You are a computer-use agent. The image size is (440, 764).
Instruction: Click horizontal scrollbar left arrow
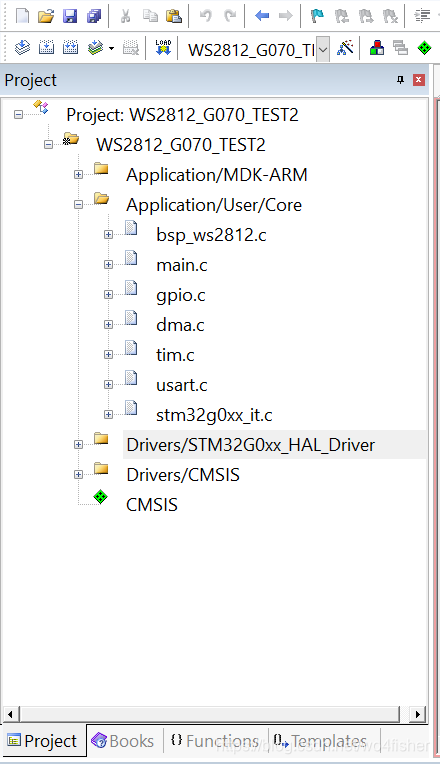click(x=10, y=714)
